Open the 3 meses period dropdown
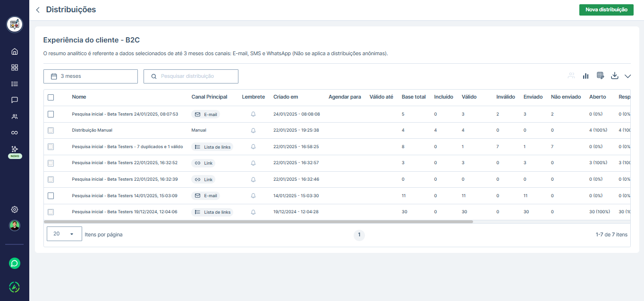This screenshot has width=644, height=301. pos(91,76)
